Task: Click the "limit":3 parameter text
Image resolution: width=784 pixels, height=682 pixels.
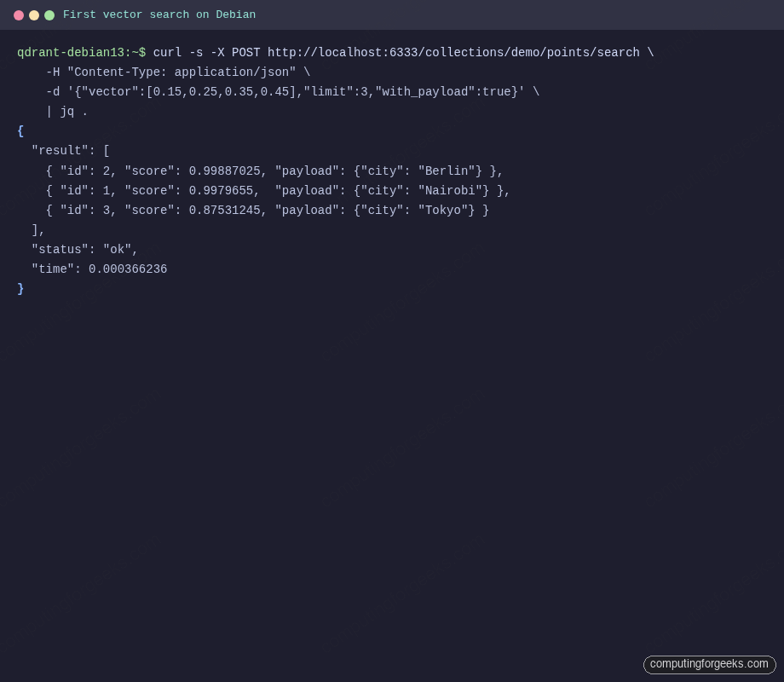Action: point(336,91)
